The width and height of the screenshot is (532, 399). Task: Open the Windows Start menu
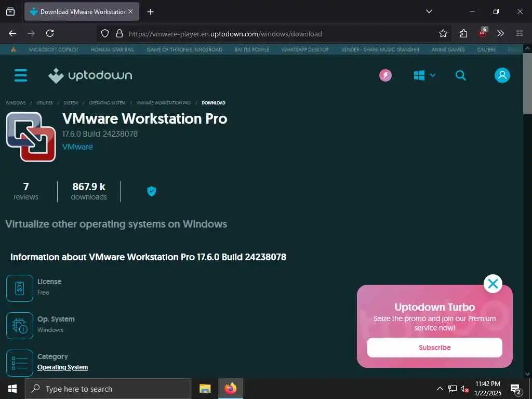click(12, 389)
